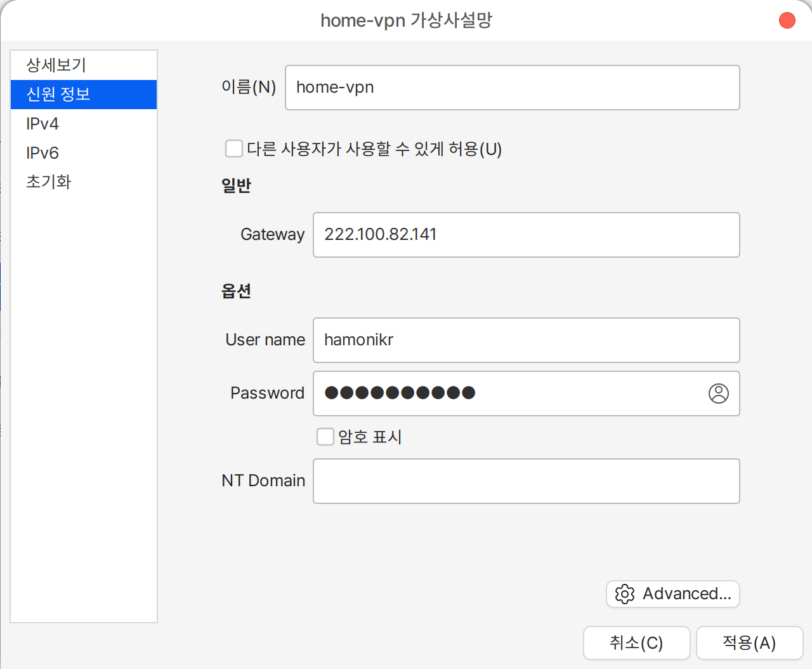Cancel changes with 취소(C)
The height and width of the screenshot is (669, 812).
pos(636,643)
